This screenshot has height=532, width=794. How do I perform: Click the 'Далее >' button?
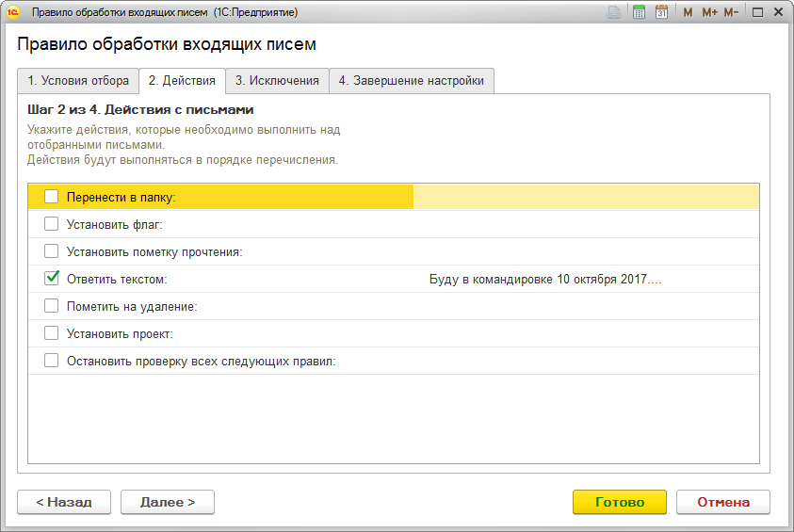(168, 502)
